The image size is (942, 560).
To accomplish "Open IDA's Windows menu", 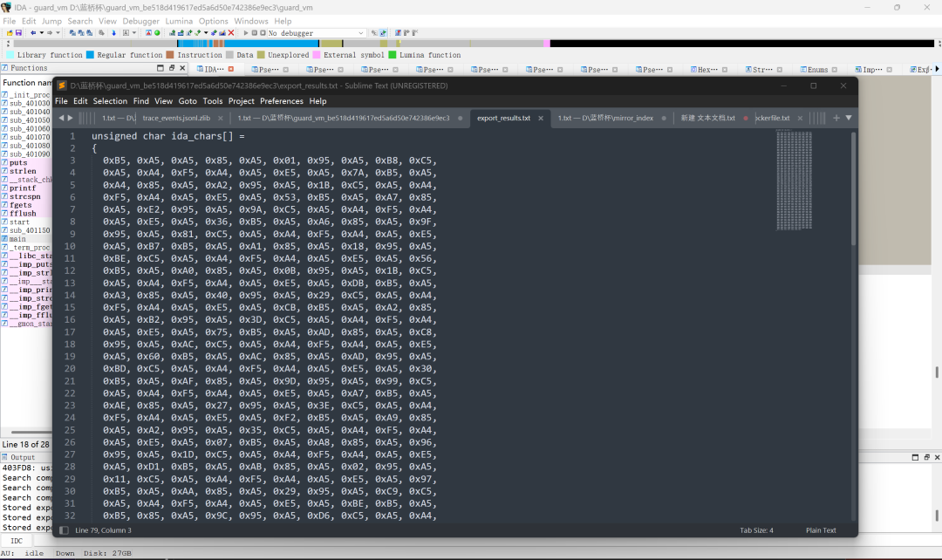I will (251, 21).
